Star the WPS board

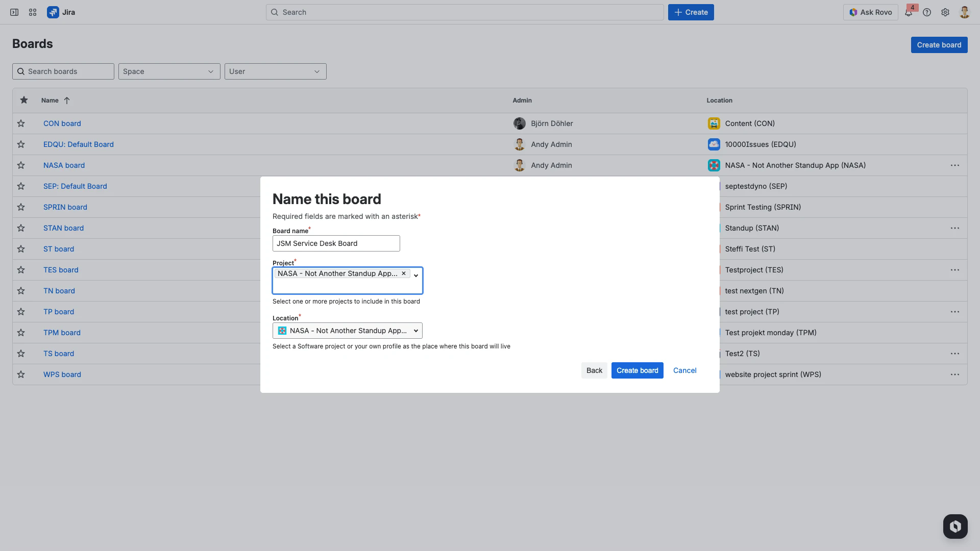[21, 374]
